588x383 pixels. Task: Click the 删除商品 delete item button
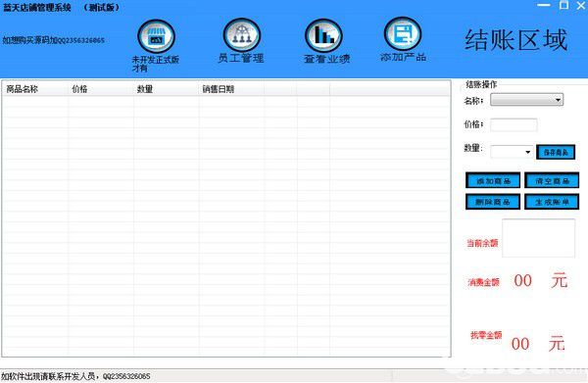coord(493,202)
